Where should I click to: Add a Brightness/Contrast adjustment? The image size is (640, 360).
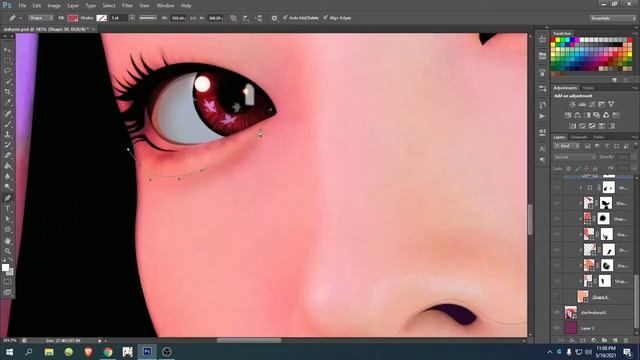[572, 104]
